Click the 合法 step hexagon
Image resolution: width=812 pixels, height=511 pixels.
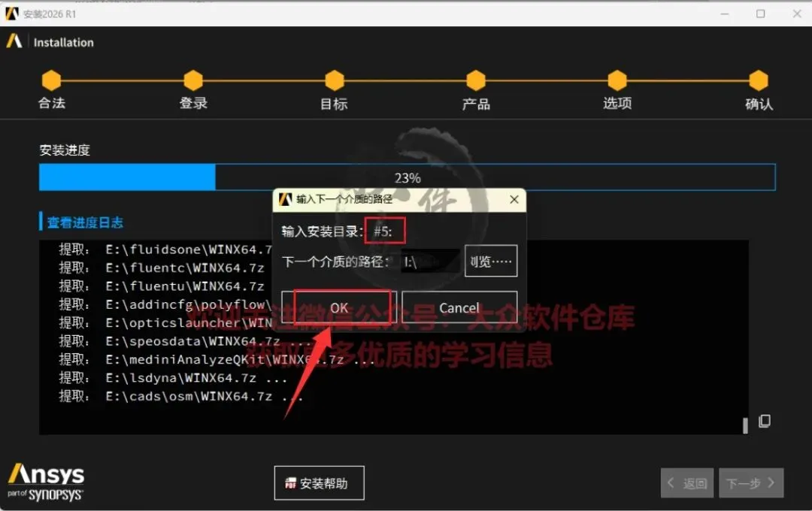(x=51, y=80)
